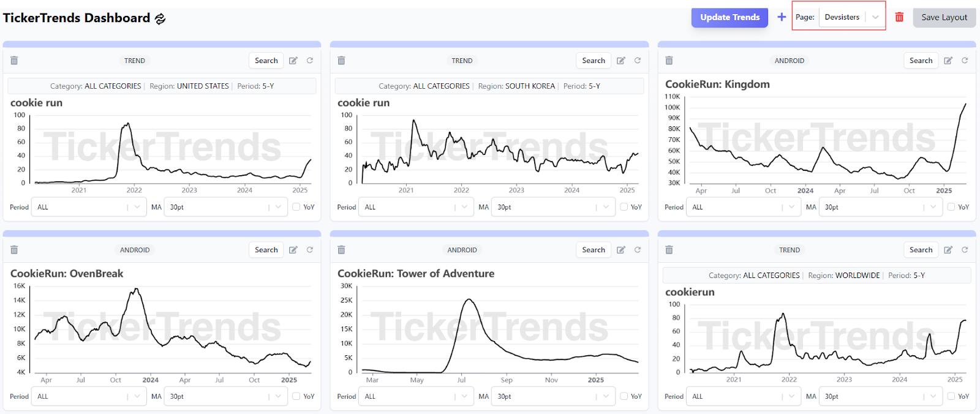Click Search in Worldwide cookierun widget
This screenshot has height=414, width=980.
[921, 250]
